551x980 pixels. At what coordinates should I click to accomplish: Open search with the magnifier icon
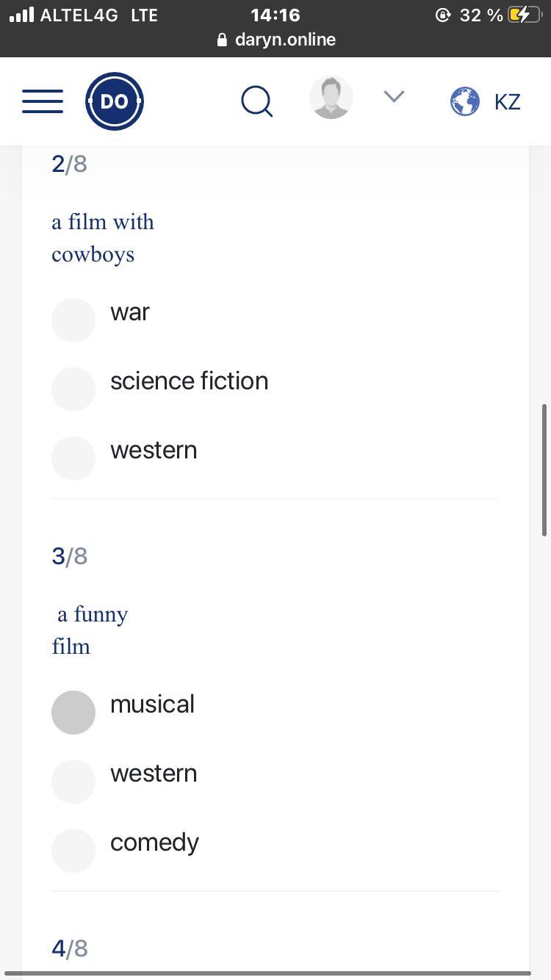point(257,101)
